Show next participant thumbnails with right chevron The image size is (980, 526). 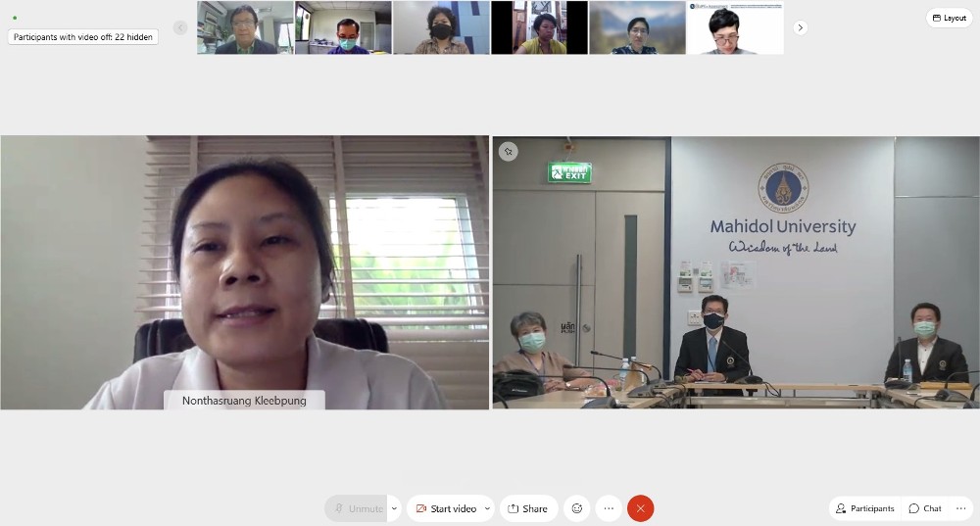[x=800, y=27]
